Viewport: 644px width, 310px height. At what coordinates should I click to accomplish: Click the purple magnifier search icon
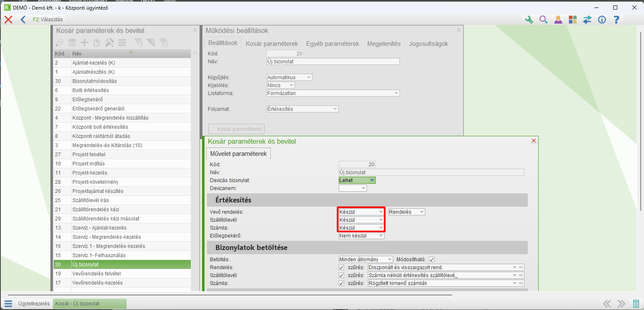(x=544, y=20)
